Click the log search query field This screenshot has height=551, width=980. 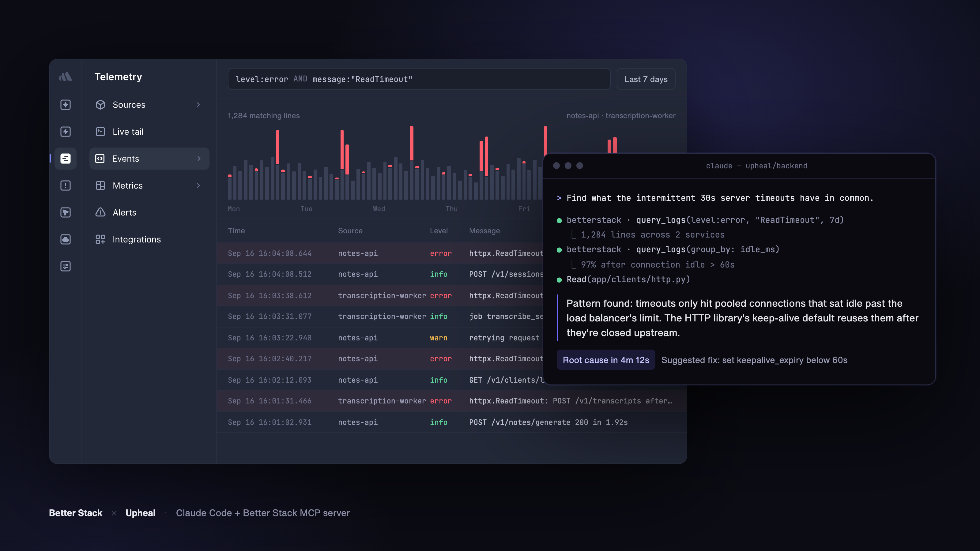pos(419,79)
